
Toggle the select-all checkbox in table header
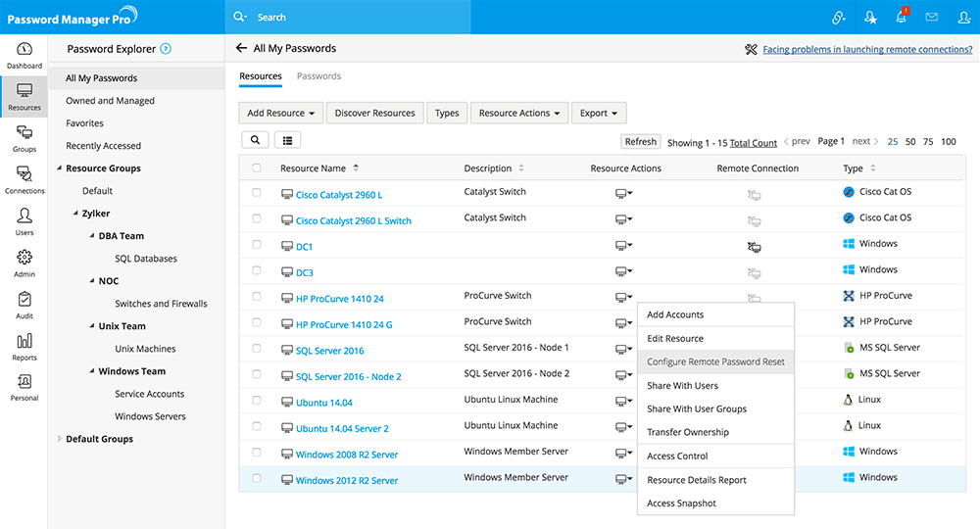coord(257,168)
